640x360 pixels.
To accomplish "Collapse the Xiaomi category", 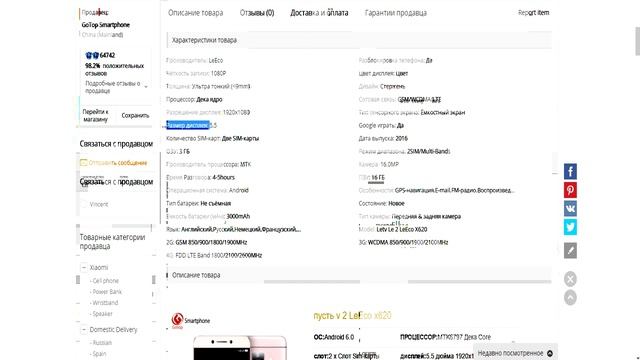I will point(84,267).
